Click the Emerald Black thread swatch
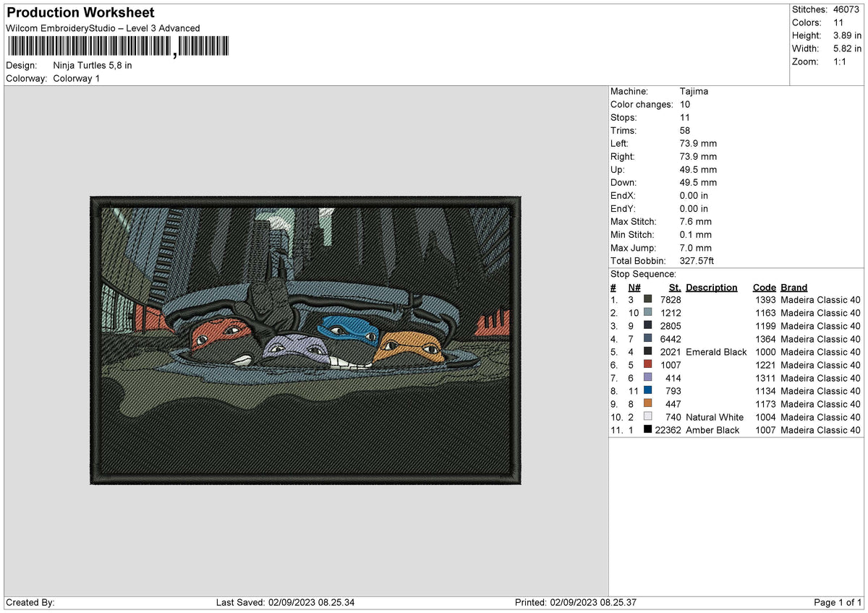This screenshot has height=613, width=868. pyautogui.click(x=647, y=352)
